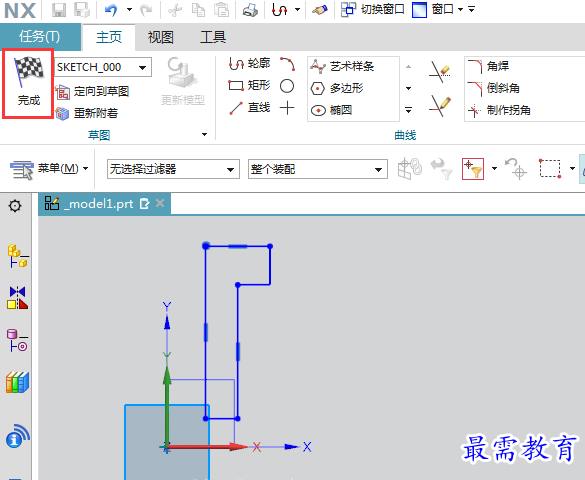Screen dimensions: 585x480
Task: Click the Cut scissors icon
Action: point(175,10)
